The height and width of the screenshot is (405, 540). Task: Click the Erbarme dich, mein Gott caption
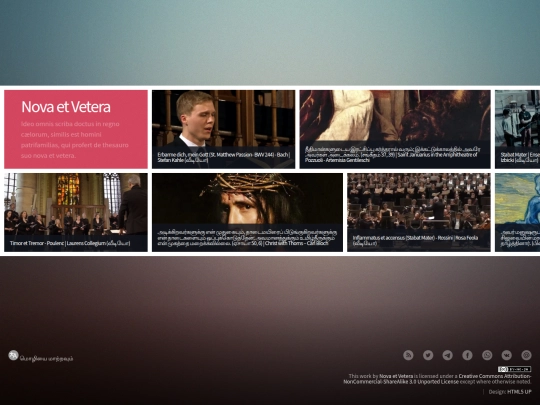[224, 157]
